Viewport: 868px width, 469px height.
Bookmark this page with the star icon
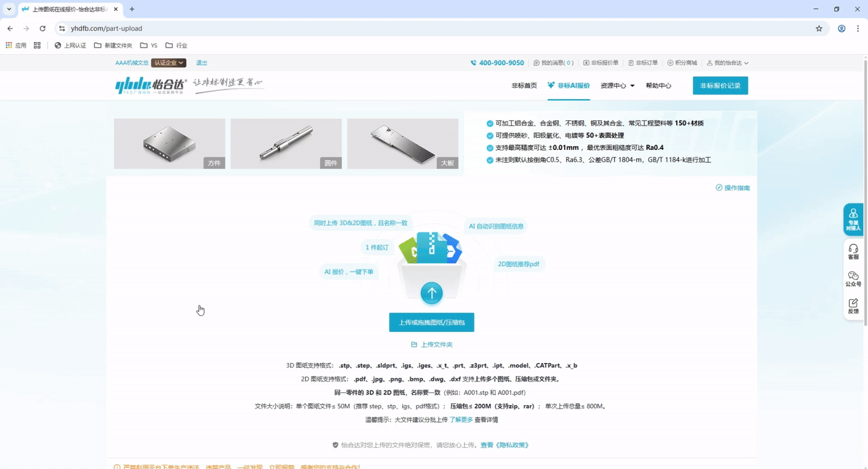click(818, 29)
